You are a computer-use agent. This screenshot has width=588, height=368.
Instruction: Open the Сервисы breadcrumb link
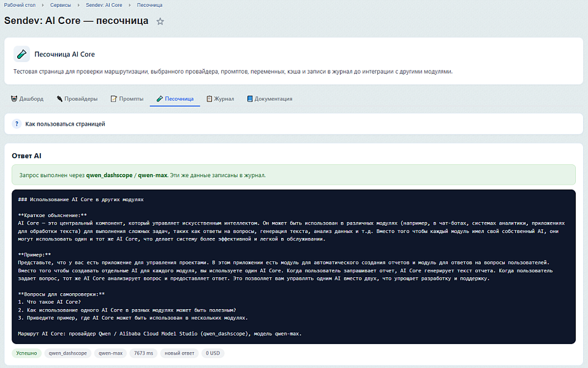61,5
